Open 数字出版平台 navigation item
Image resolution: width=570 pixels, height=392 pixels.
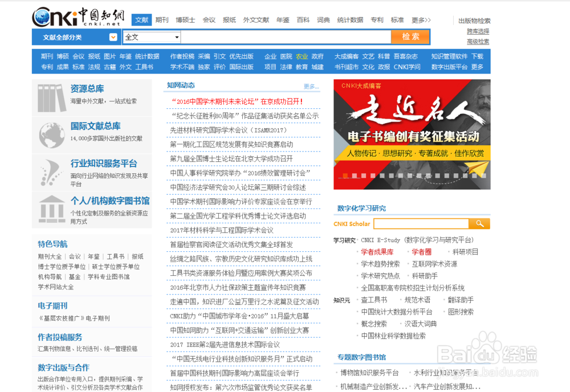(x=449, y=67)
